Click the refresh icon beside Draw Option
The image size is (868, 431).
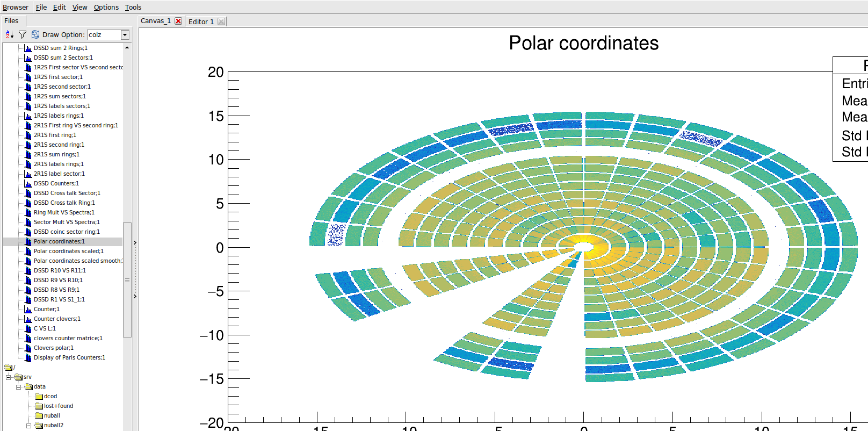(x=35, y=34)
